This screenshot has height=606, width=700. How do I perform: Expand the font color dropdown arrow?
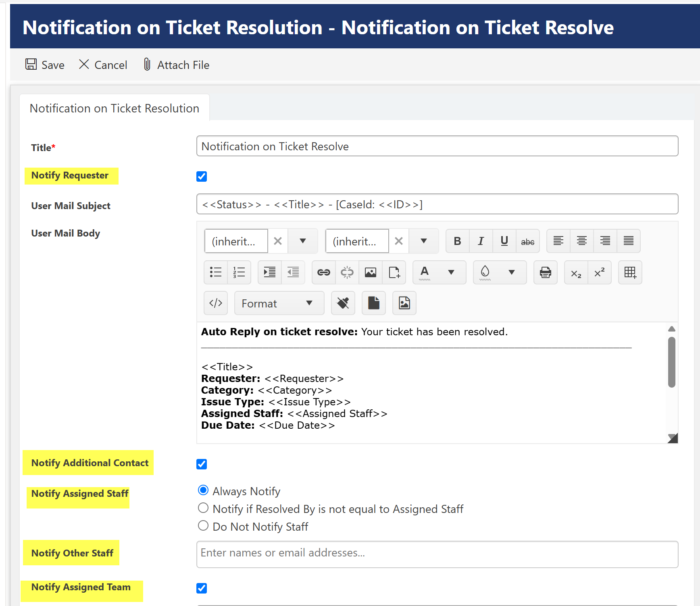pos(451,272)
